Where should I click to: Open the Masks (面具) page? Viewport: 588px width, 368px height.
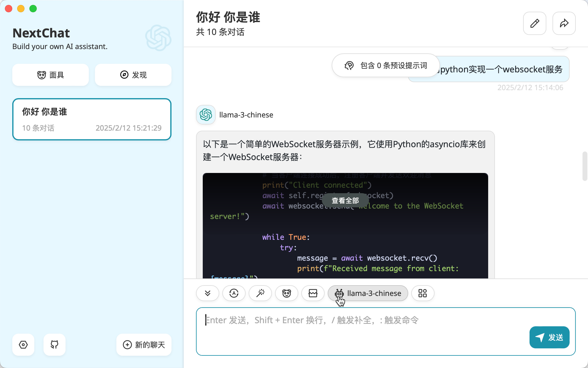coord(51,75)
